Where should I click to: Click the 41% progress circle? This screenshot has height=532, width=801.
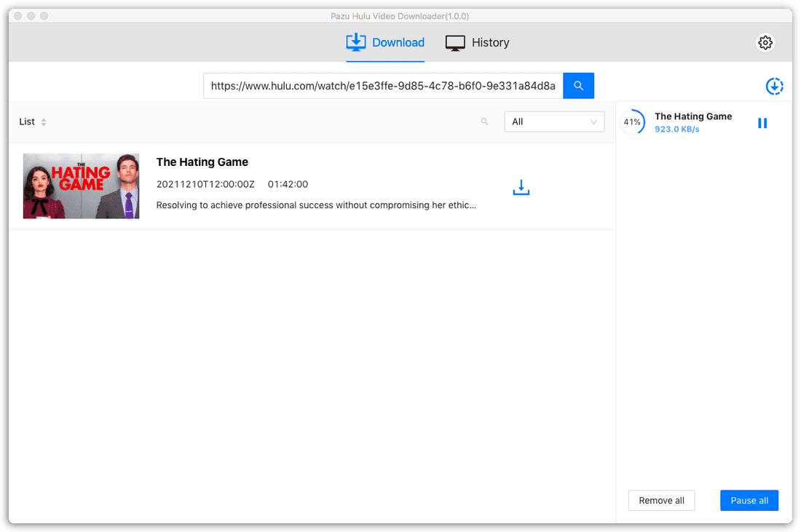point(632,122)
